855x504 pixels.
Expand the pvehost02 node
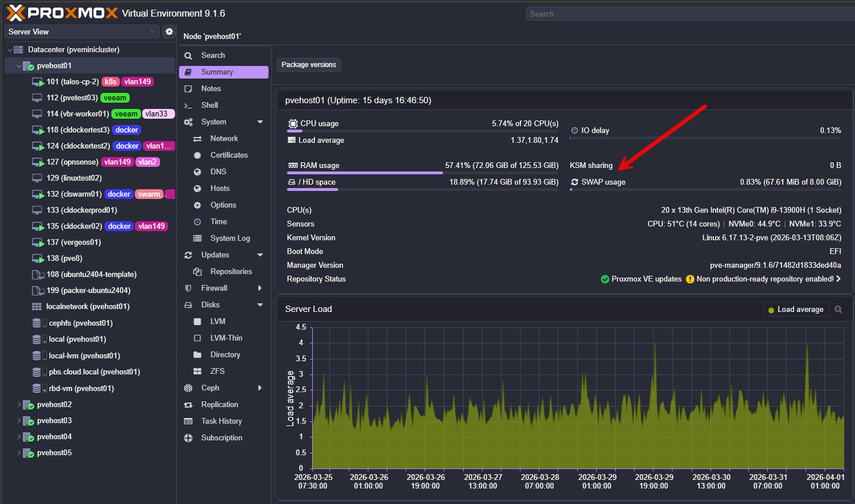coord(19,405)
